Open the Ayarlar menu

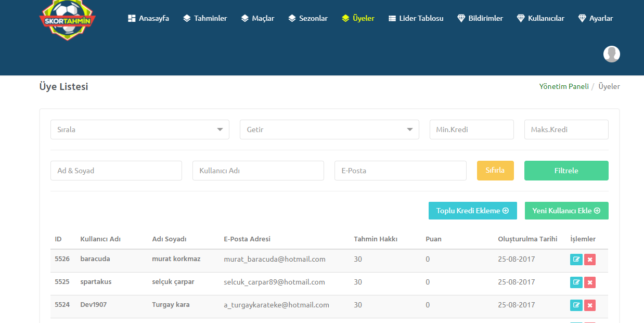point(596,18)
